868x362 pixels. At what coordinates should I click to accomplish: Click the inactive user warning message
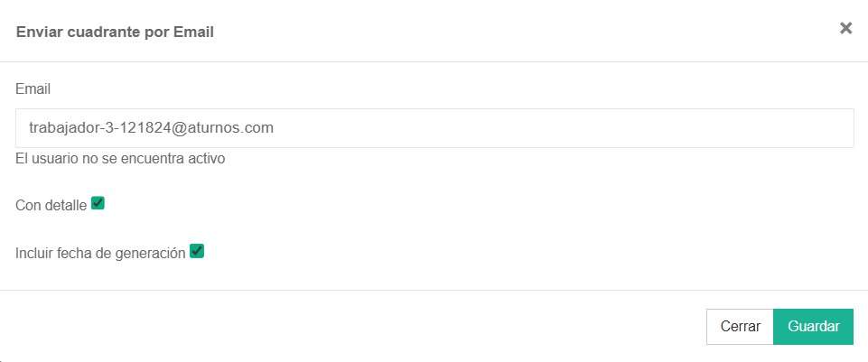(120, 159)
